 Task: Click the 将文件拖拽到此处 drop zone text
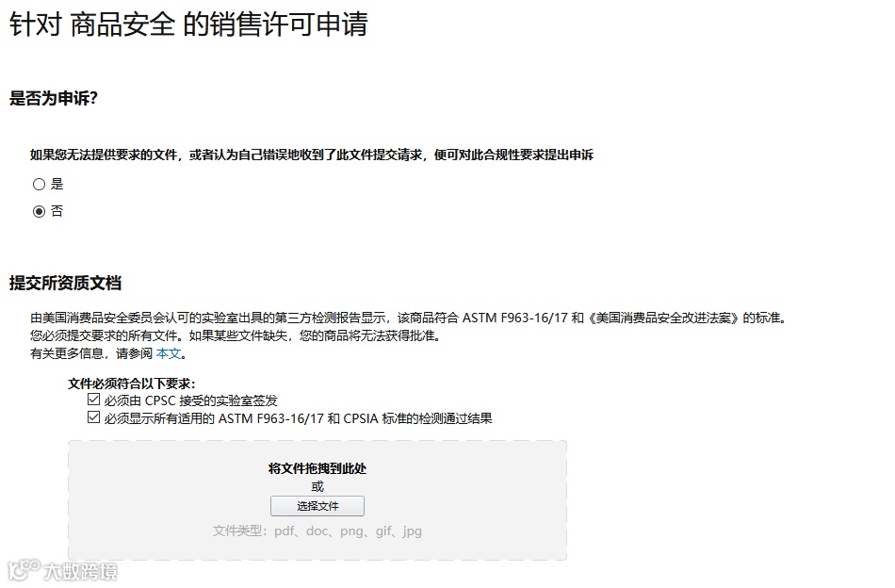[x=317, y=468]
